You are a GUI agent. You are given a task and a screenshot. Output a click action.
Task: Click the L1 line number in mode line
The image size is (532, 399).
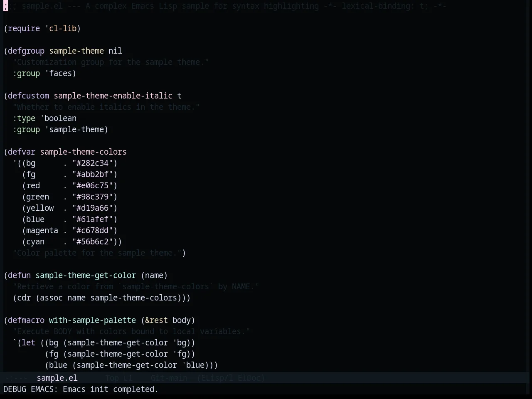[x=128, y=378]
